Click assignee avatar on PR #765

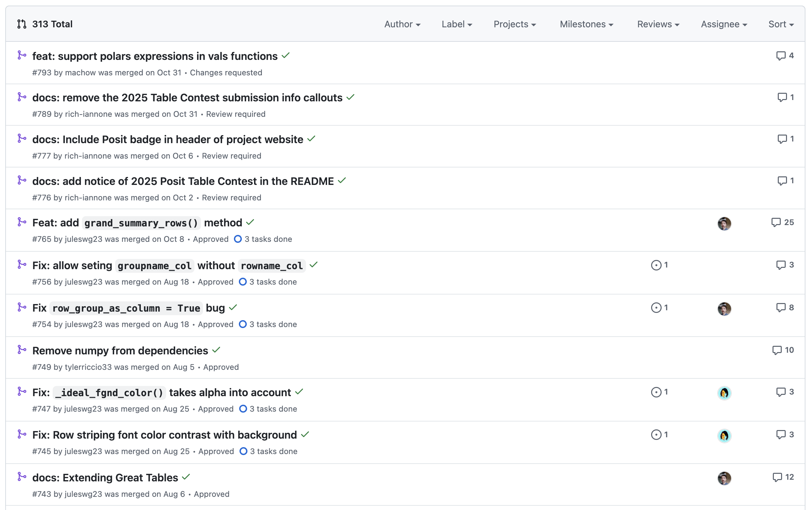coord(724,224)
